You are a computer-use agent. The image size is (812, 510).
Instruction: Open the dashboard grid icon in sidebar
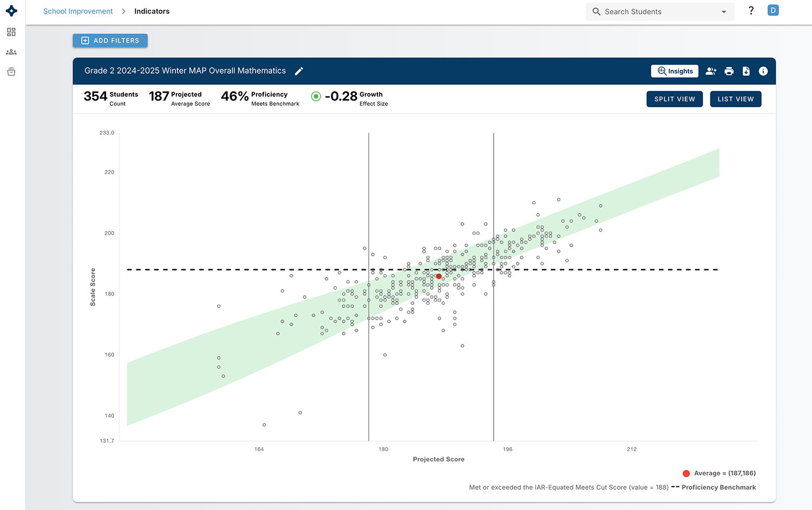tap(11, 32)
